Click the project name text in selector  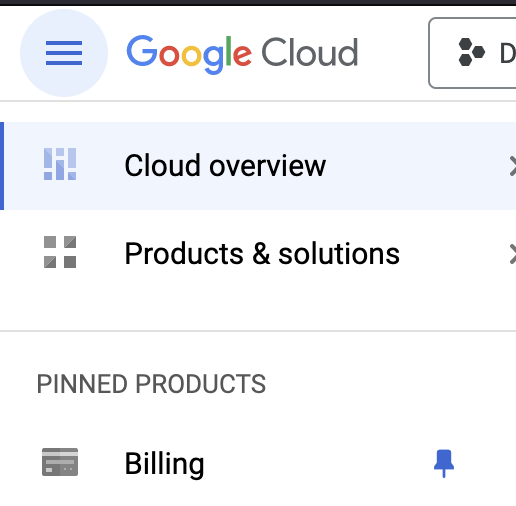[508, 53]
